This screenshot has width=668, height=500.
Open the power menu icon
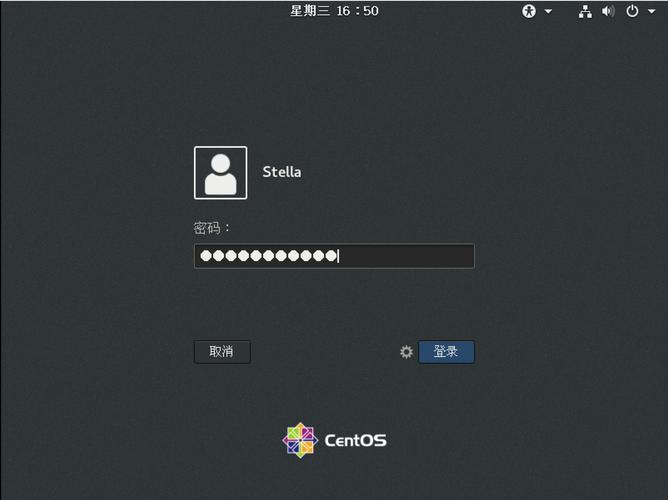pos(632,11)
